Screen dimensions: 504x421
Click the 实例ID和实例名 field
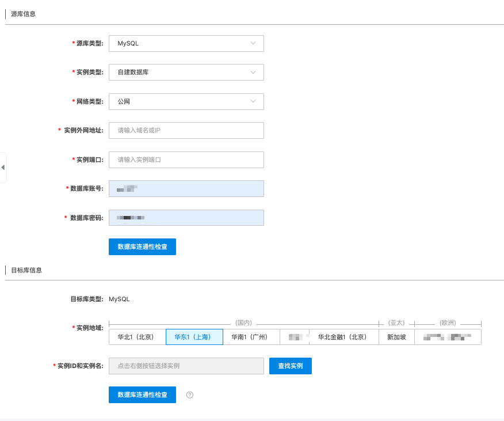tap(186, 366)
